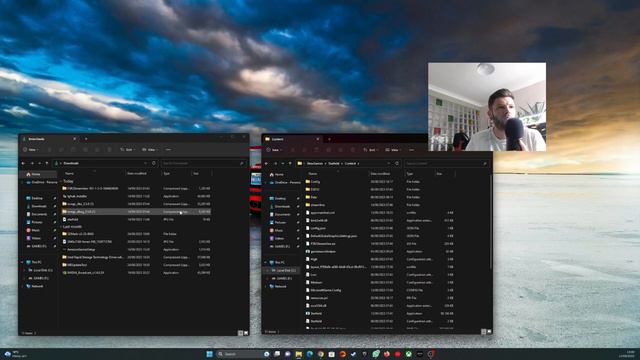Screen dimensions: 640x360
Task: Open the Windows Start menu
Action: pos(210,354)
